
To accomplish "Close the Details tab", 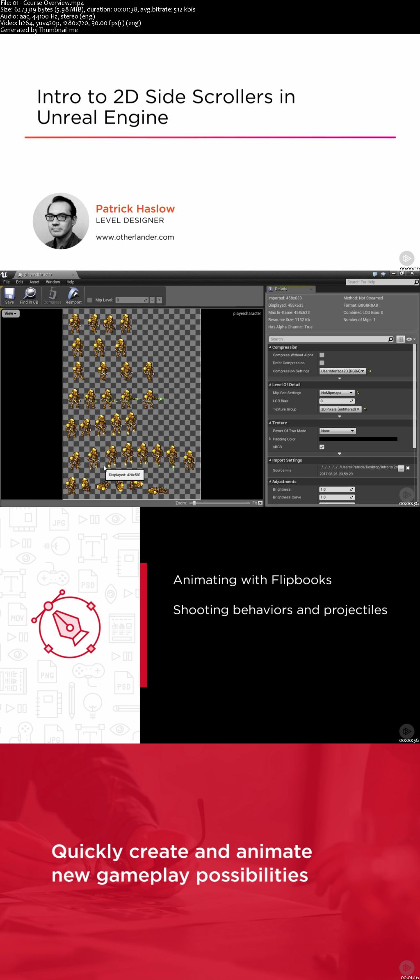I will point(311,289).
